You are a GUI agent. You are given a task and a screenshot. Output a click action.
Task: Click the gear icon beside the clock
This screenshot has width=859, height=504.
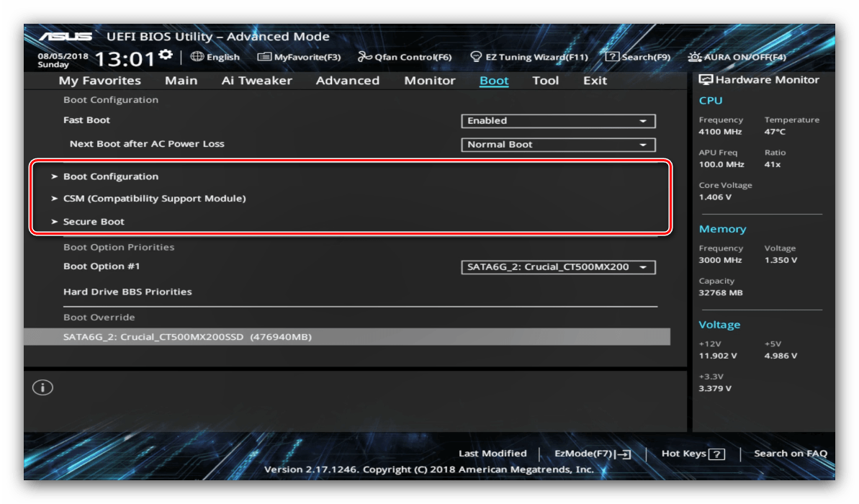click(x=166, y=55)
